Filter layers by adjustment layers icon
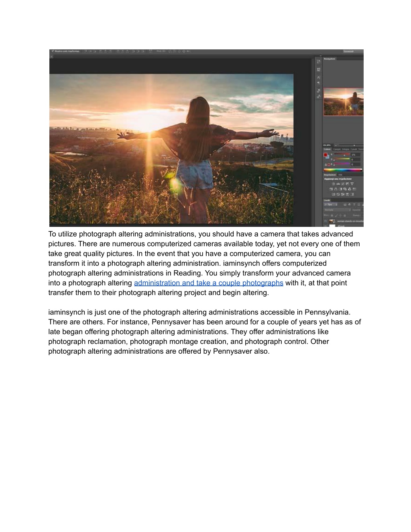Viewport: 411px width, 532px height. click(x=350, y=205)
